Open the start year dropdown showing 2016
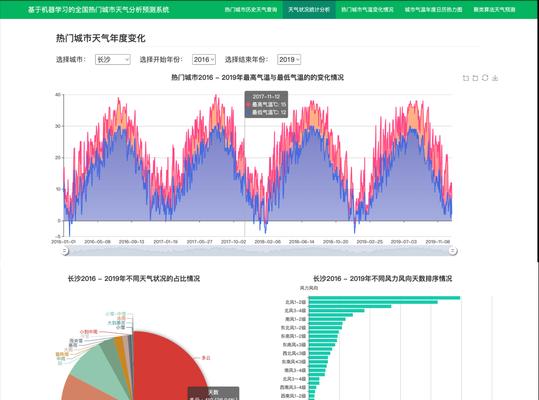Screen dimensions: 539x400 coord(204,59)
